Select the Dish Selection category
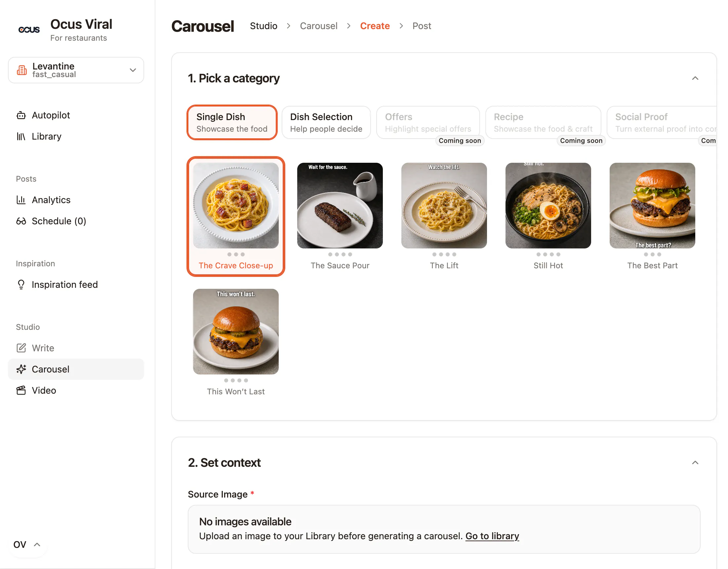728x569 pixels. coord(326,122)
